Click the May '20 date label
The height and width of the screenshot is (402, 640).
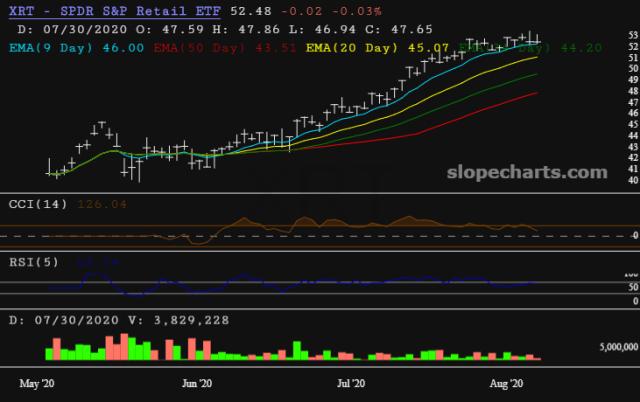tap(38, 384)
